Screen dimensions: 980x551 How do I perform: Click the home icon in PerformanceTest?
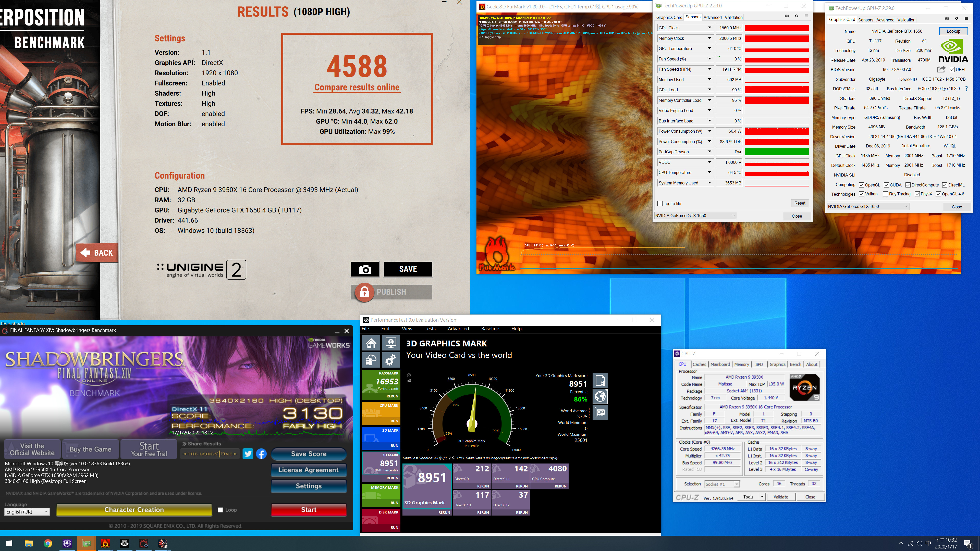tap(371, 343)
